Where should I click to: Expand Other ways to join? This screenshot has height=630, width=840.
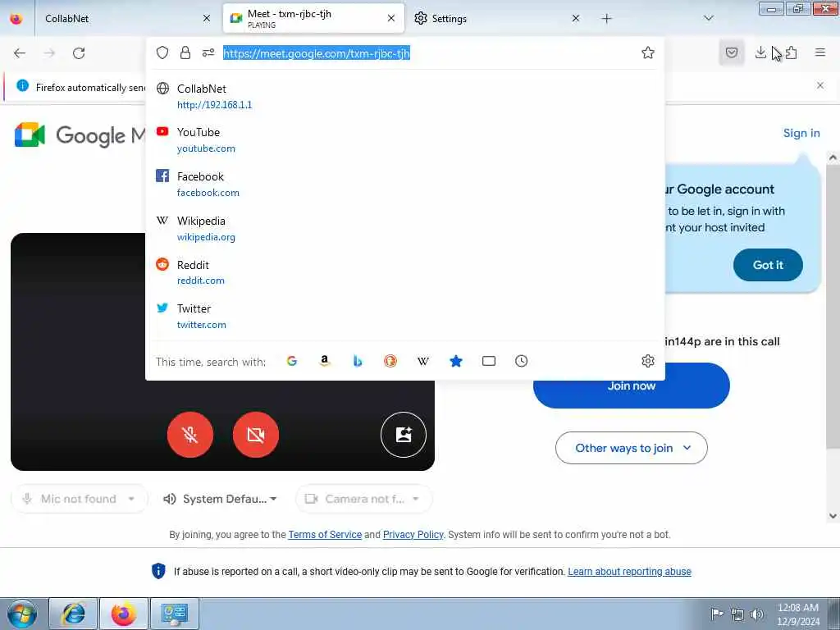click(x=631, y=448)
